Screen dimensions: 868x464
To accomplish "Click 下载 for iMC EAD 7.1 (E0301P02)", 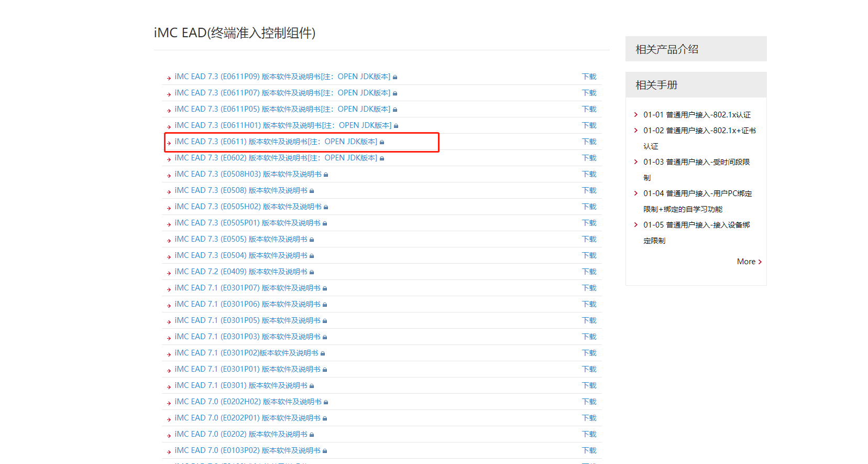I will coord(589,353).
